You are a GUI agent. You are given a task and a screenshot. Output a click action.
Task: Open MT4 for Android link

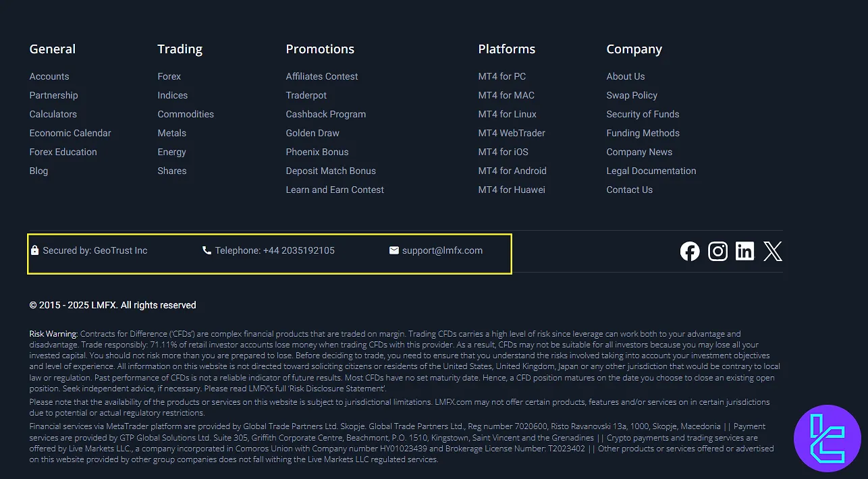512,171
